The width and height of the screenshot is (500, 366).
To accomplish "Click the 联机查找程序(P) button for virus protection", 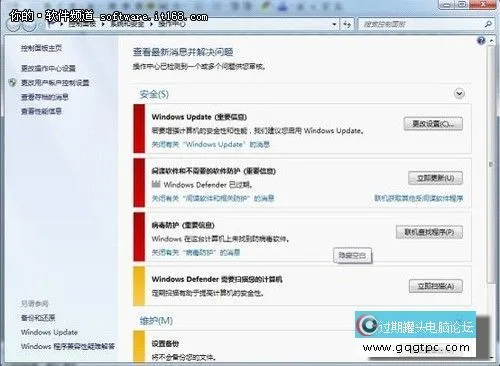I will point(429,232).
